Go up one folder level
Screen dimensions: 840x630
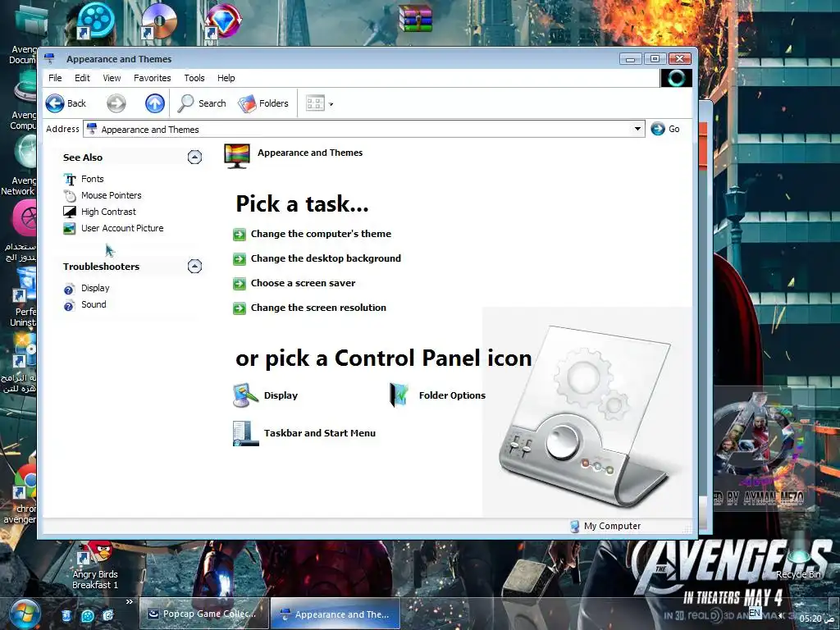[x=155, y=103]
